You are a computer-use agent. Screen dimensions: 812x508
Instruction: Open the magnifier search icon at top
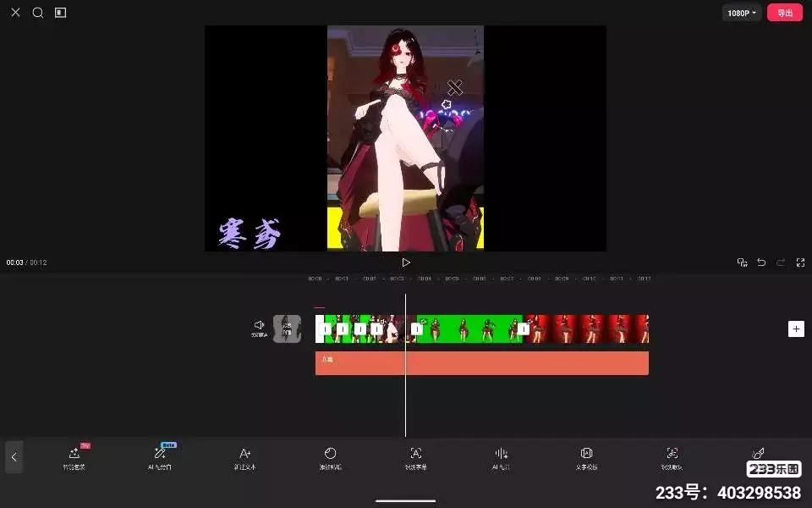(x=38, y=13)
